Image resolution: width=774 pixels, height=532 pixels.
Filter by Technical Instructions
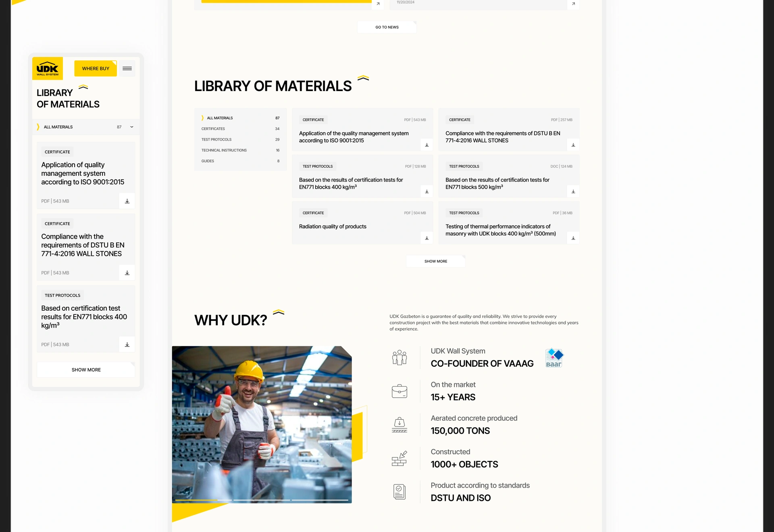[224, 150]
